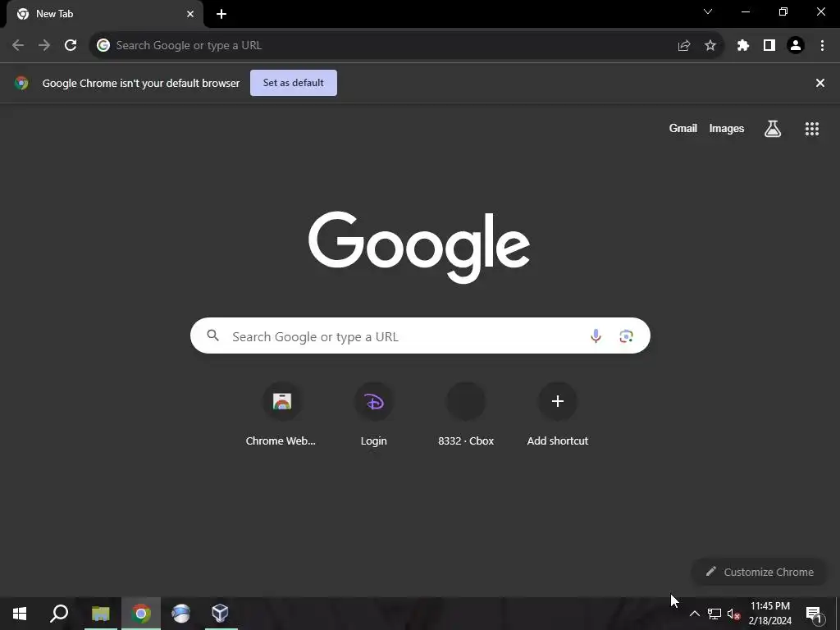
Task: Go back with the back arrow
Action: (18, 46)
